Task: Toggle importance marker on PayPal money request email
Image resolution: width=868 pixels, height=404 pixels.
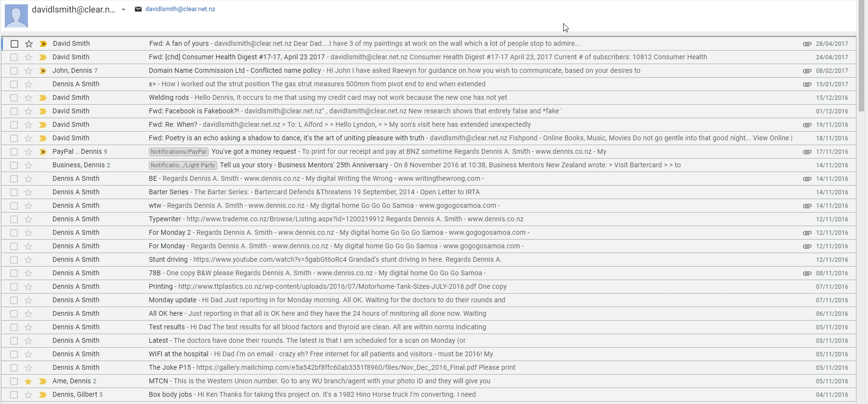Action: (x=43, y=152)
